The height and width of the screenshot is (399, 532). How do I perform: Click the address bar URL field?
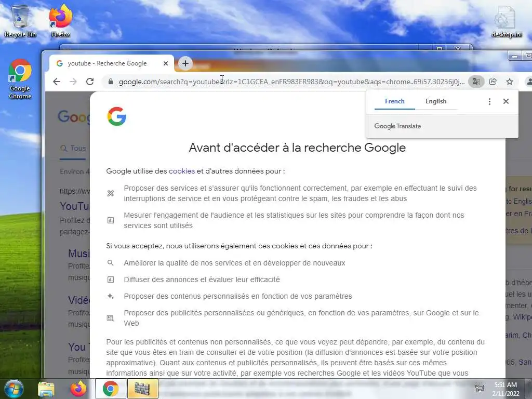(292, 82)
